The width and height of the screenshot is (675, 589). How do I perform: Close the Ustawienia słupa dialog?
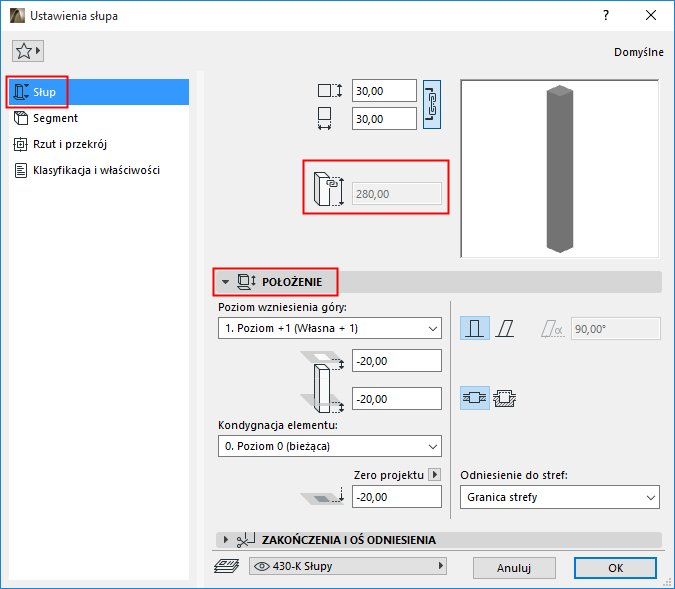(651, 16)
